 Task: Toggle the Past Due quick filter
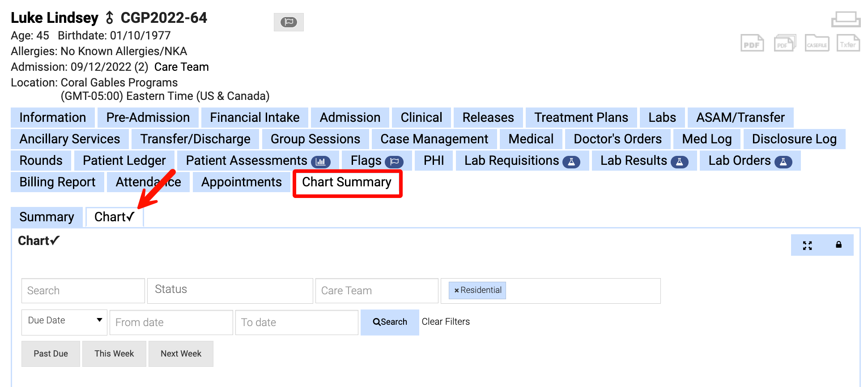[x=51, y=354]
